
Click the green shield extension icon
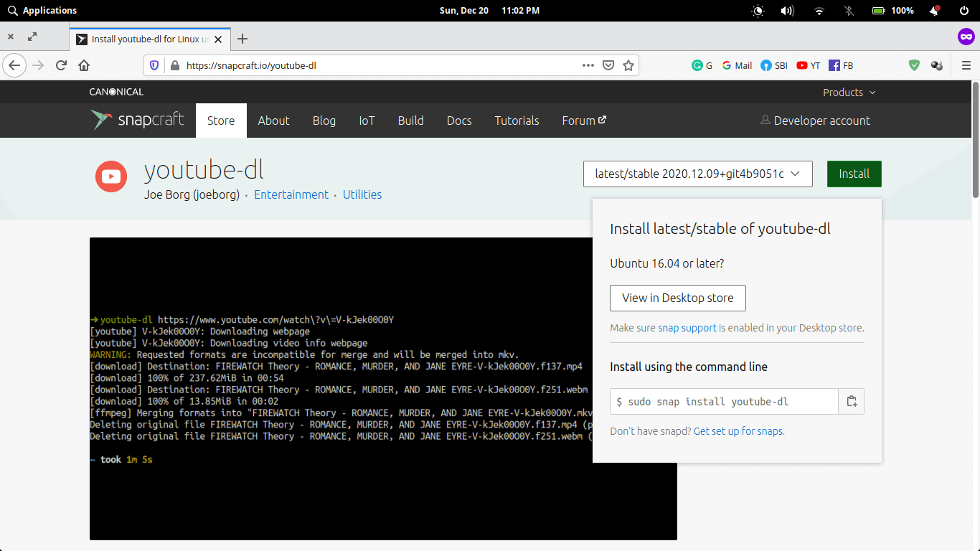[x=914, y=65]
